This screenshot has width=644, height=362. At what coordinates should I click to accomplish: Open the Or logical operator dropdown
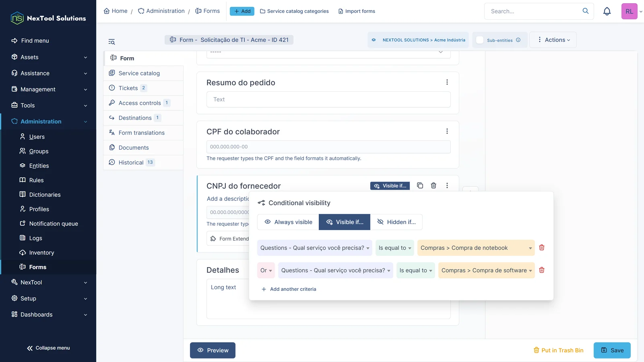coord(266,270)
